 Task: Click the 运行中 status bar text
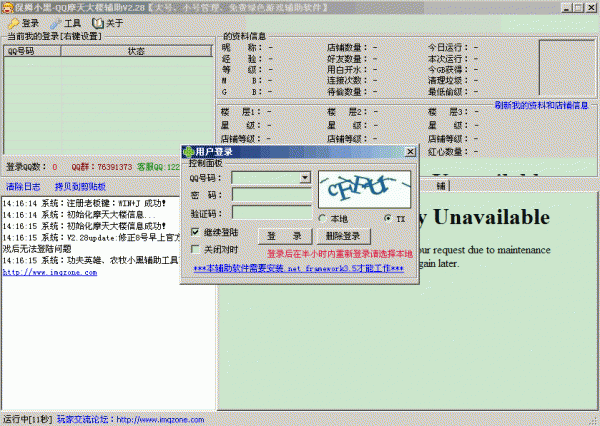(27, 419)
